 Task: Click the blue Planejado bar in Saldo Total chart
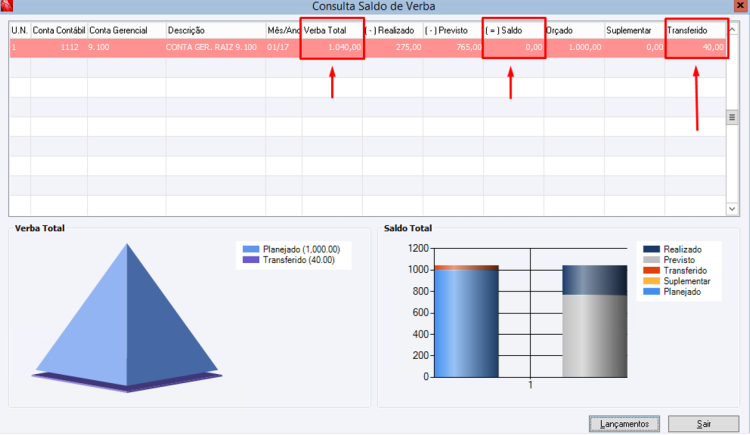pyautogui.click(x=466, y=324)
